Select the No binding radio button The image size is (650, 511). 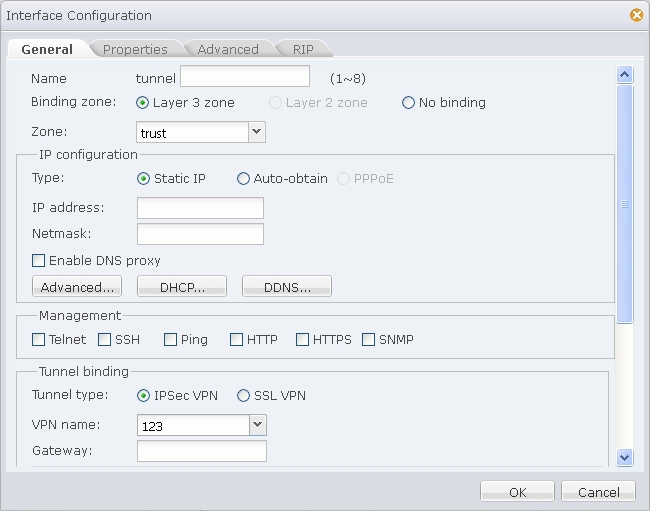pyautogui.click(x=408, y=103)
